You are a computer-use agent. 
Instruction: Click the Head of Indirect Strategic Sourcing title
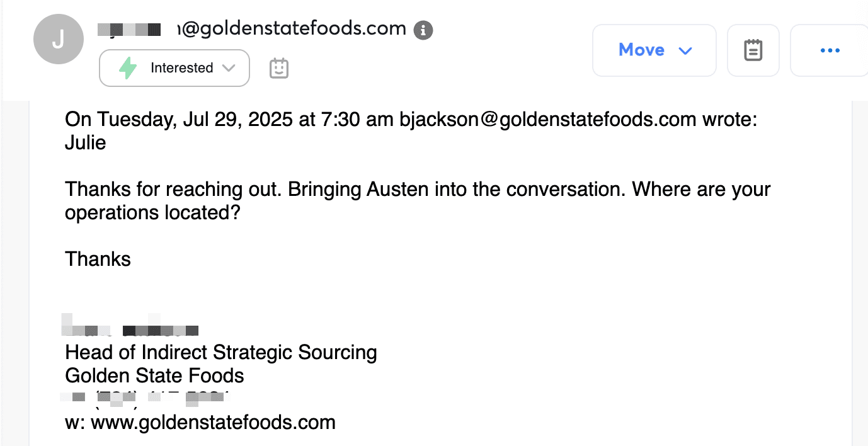point(221,352)
